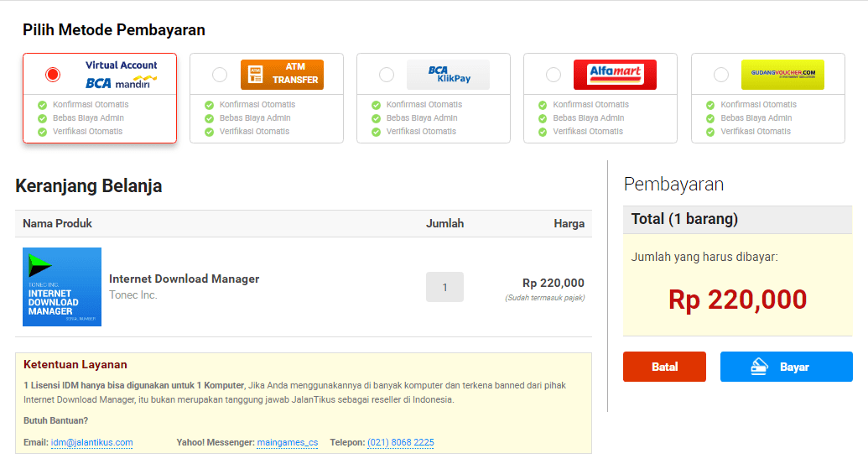Image resolution: width=868 pixels, height=469 pixels.
Task: Choose the BCA KlikPay radio button
Action: 387,74
